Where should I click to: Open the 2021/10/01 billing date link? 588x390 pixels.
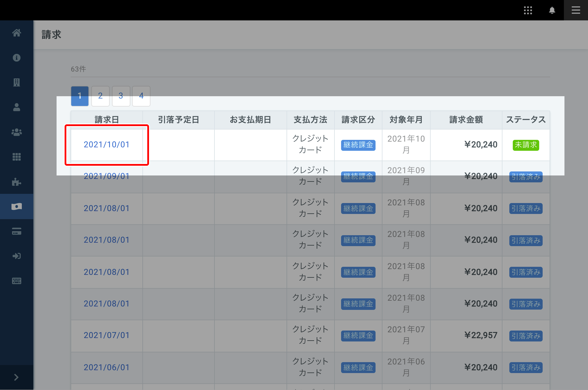pyautogui.click(x=107, y=144)
